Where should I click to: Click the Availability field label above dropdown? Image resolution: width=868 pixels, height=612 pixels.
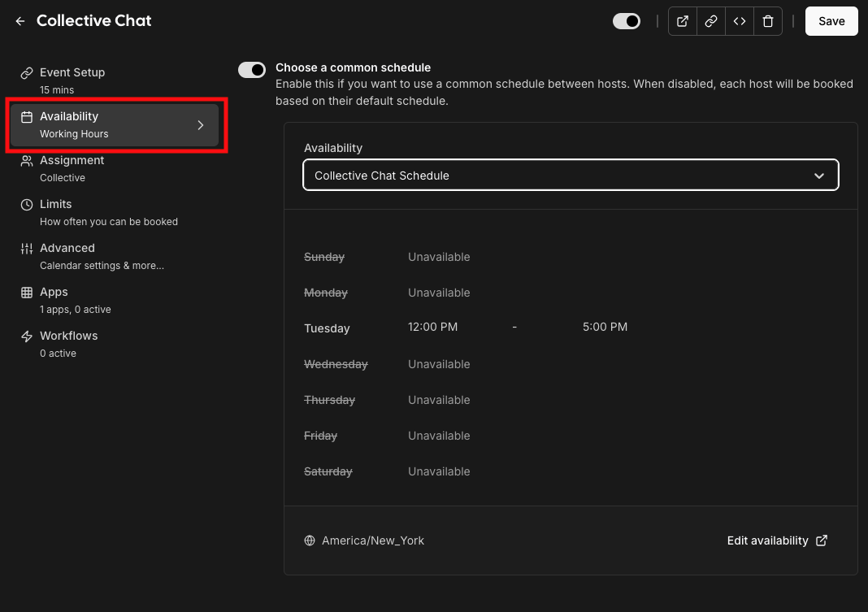pos(332,148)
